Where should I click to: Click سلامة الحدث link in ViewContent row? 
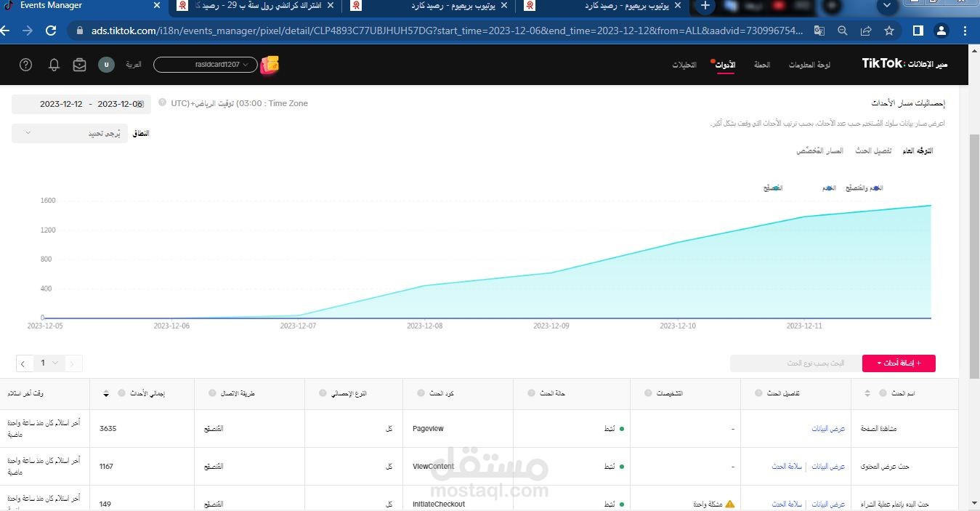click(x=787, y=466)
